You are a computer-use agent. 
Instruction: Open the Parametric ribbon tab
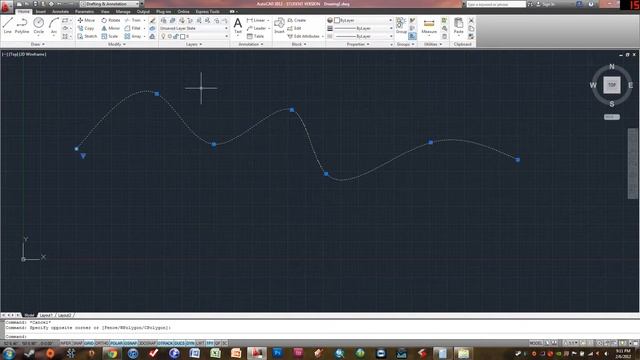point(84,11)
